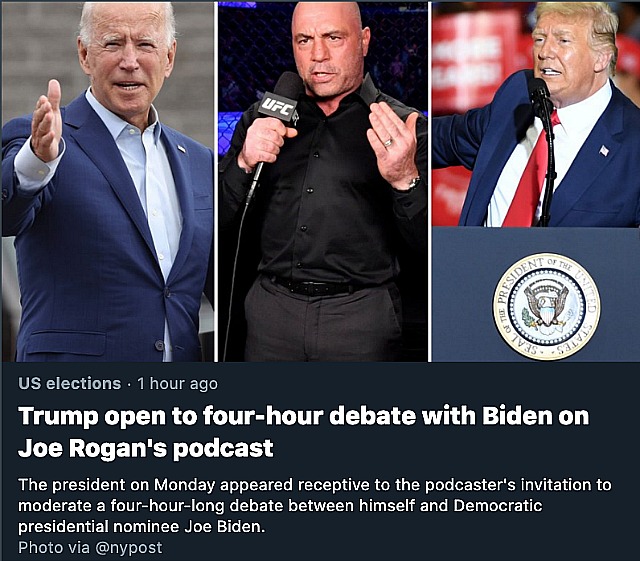Viewport: 640px width, 561px height.
Task: Click the 'Photo via' credit text
Action: 54,548
